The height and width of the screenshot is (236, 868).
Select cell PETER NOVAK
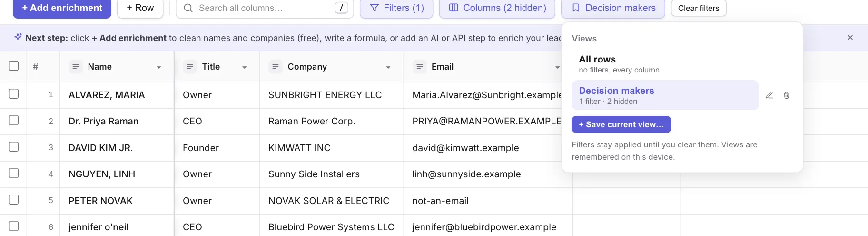point(117,201)
